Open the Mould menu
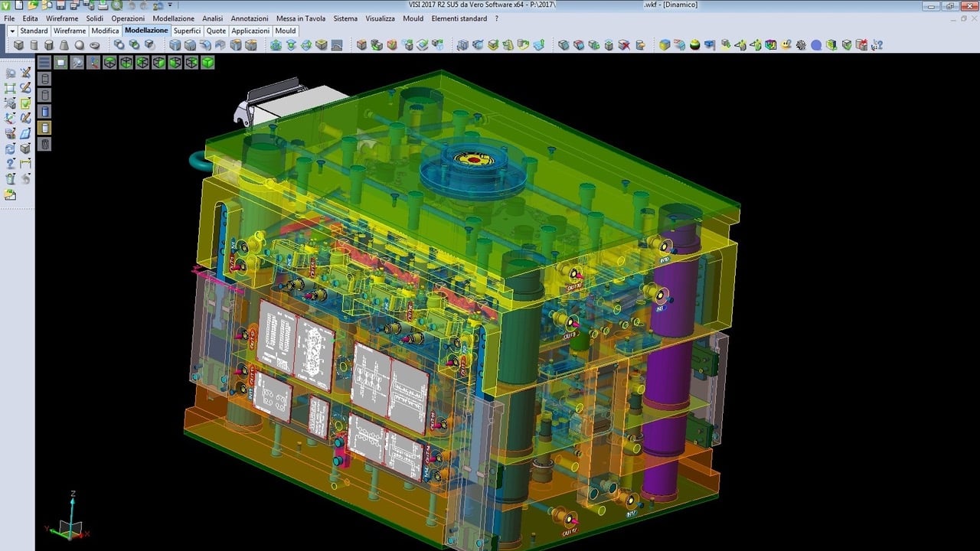The width and height of the screenshot is (980, 551). pyautogui.click(x=413, y=18)
